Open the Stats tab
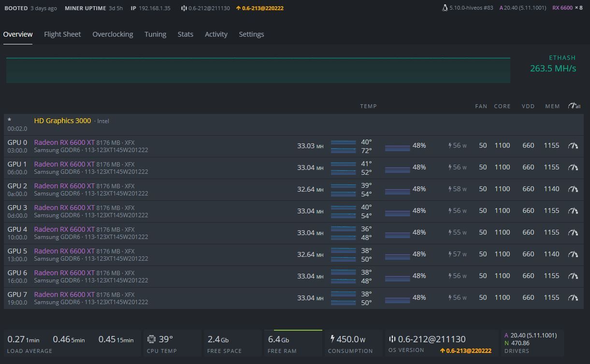The image size is (590, 364). click(x=185, y=34)
